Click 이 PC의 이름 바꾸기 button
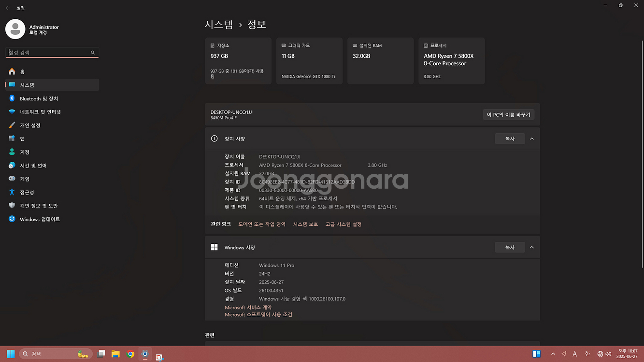The height and width of the screenshot is (362, 644). pyautogui.click(x=508, y=114)
